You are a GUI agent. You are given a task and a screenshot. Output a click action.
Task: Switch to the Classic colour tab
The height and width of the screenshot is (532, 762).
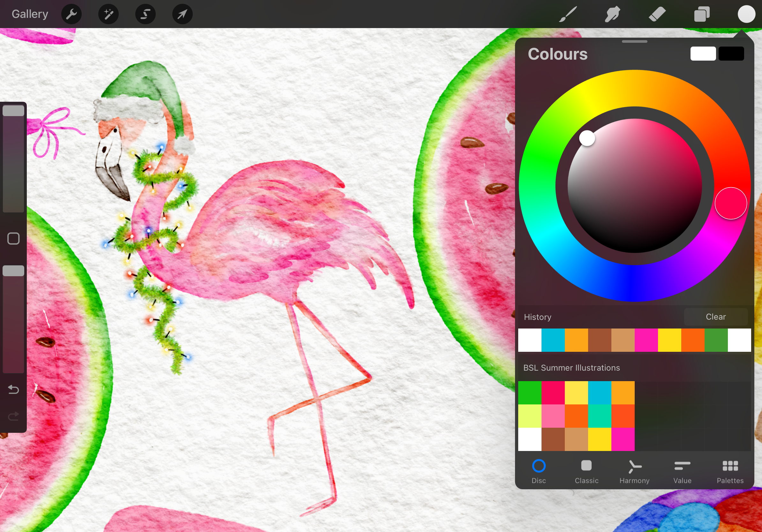click(x=586, y=471)
